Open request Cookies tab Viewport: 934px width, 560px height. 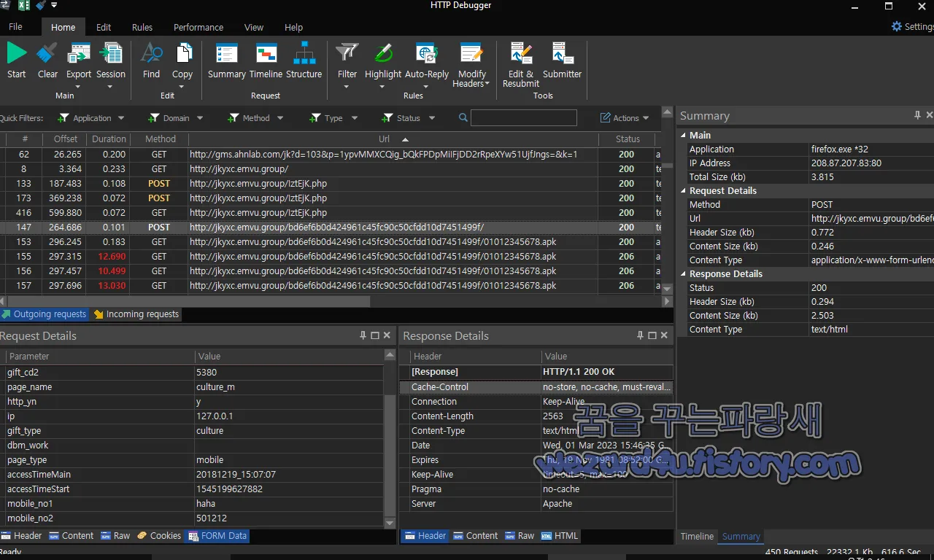coord(159,535)
